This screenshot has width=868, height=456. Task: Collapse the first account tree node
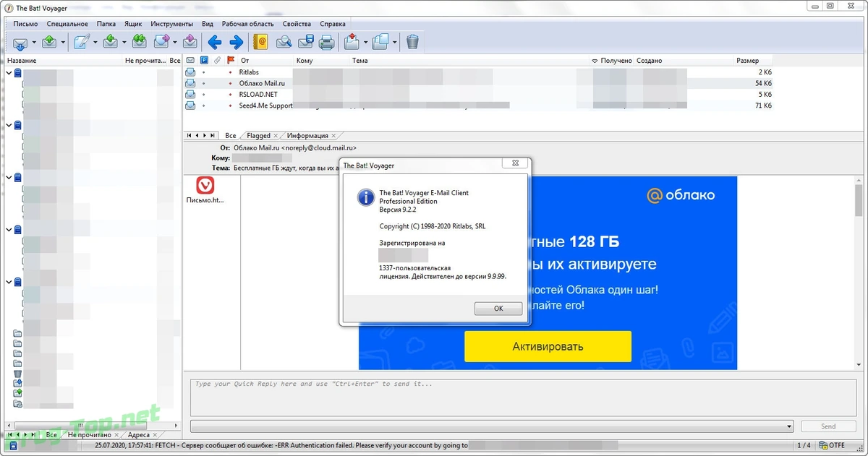[9, 73]
